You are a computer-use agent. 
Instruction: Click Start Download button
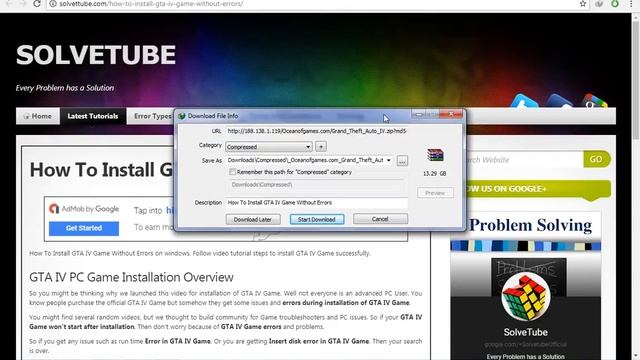point(317,219)
